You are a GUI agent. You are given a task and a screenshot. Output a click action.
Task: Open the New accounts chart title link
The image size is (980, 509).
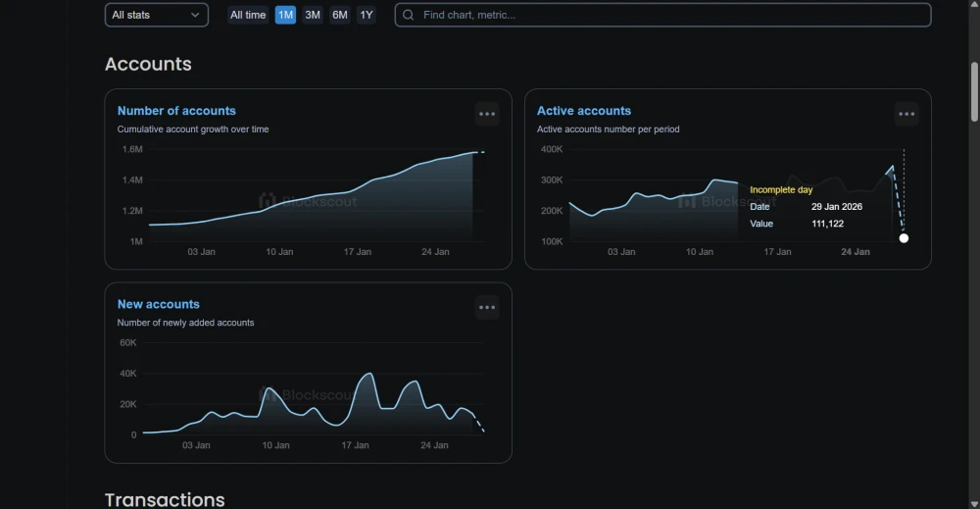(158, 304)
